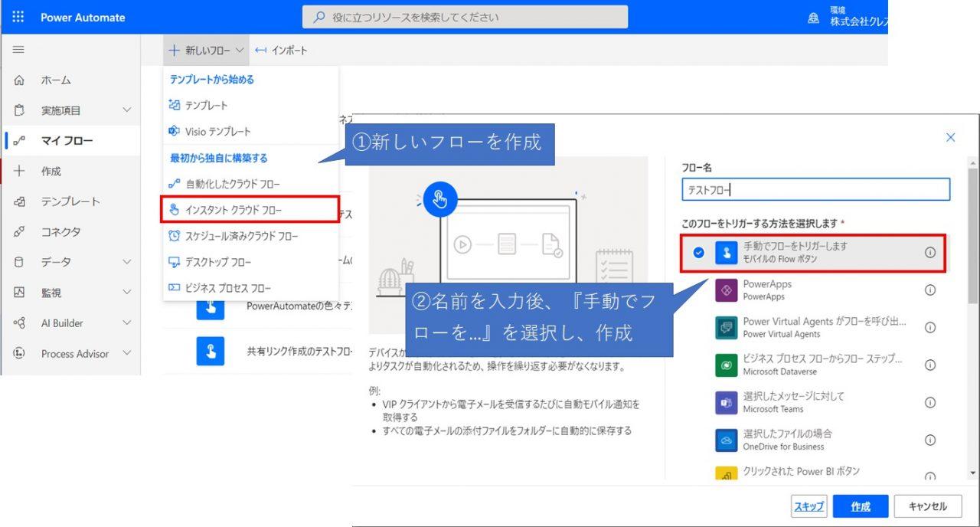Click the environment icon in the header
980x527 pixels.
click(814, 18)
